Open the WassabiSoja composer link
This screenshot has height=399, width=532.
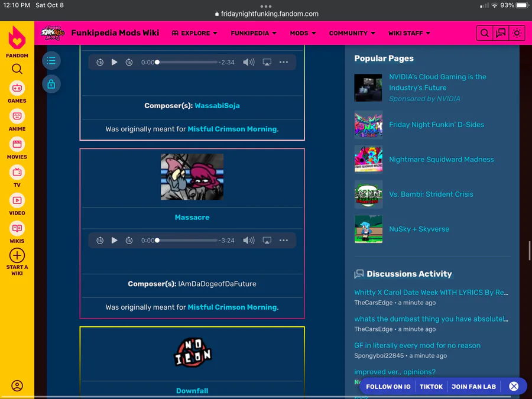(x=217, y=106)
